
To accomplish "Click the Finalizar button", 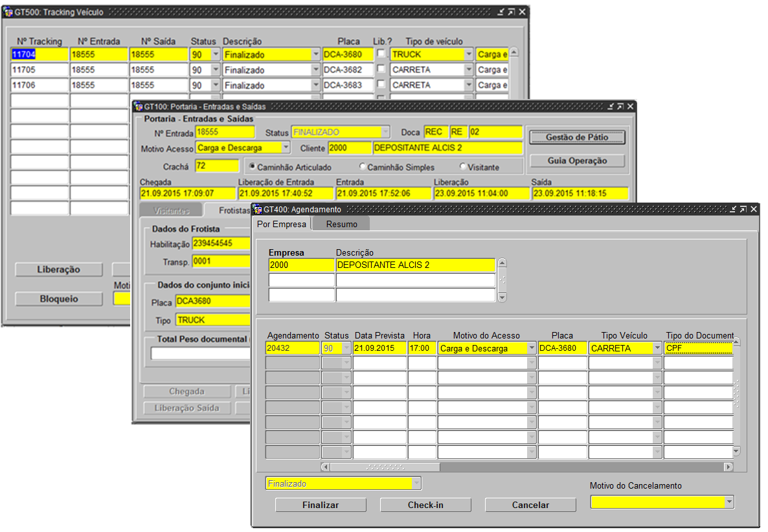I will [321, 505].
